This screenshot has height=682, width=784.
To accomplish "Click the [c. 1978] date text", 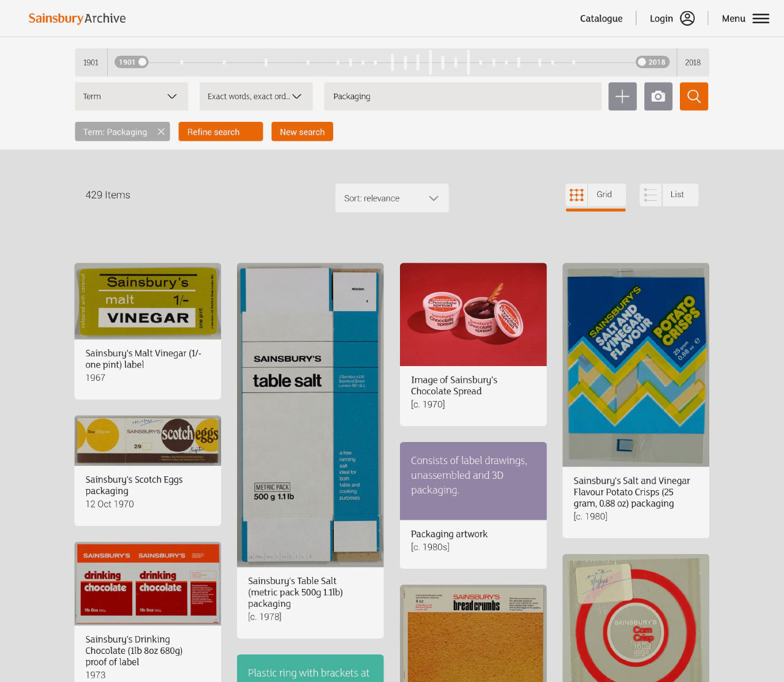I will click(265, 616).
